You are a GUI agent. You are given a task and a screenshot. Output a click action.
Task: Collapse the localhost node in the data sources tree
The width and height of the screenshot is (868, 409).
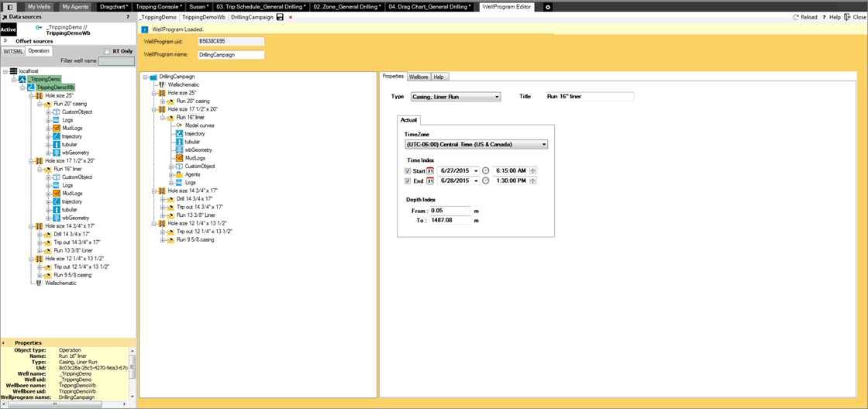coord(5,71)
